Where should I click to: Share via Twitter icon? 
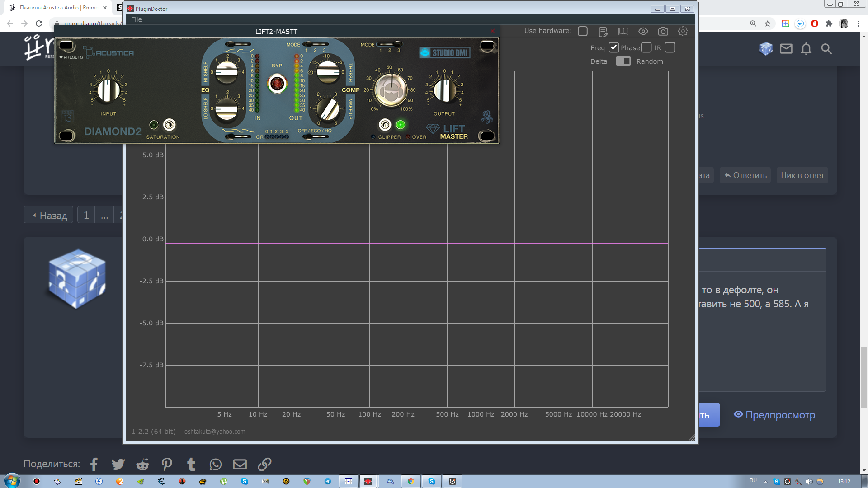pos(118,464)
